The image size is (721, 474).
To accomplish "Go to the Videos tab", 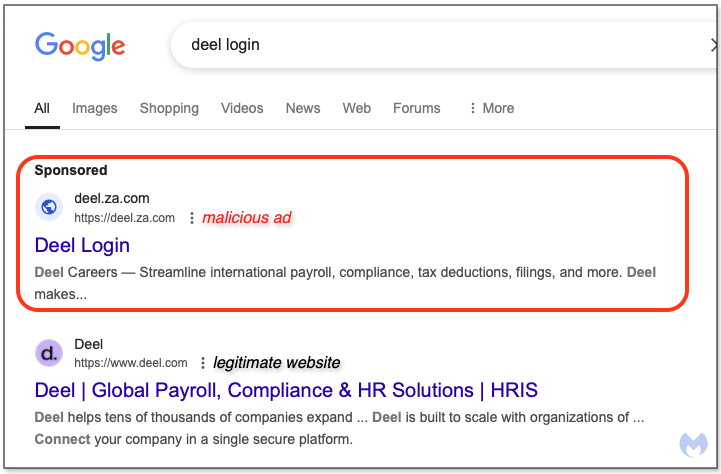I will pos(242,108).
